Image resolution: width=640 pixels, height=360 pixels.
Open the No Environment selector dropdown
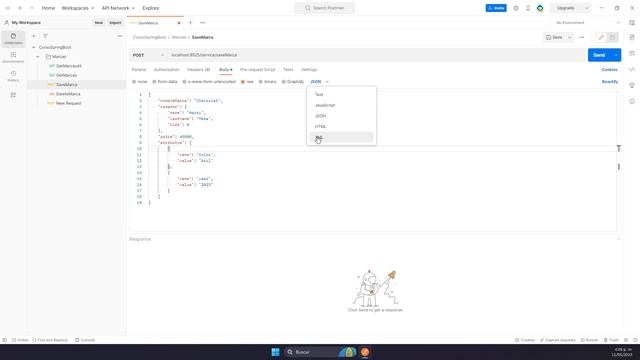coord(588,23)
